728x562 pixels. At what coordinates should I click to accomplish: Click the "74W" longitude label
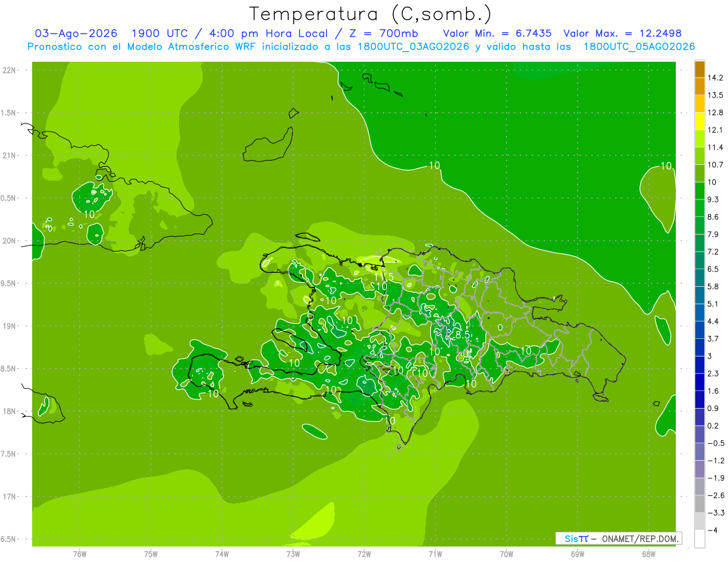pyautogui.click(x=222, y=554)
